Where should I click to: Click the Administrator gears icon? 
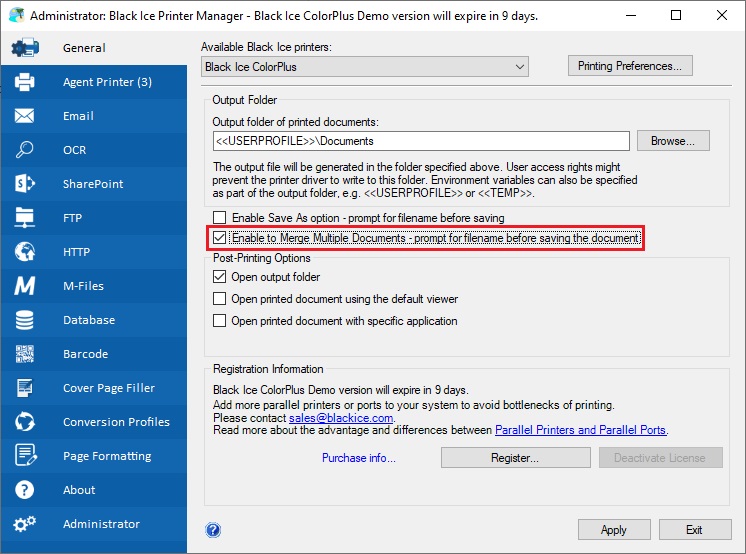click(x=24, y=524)
